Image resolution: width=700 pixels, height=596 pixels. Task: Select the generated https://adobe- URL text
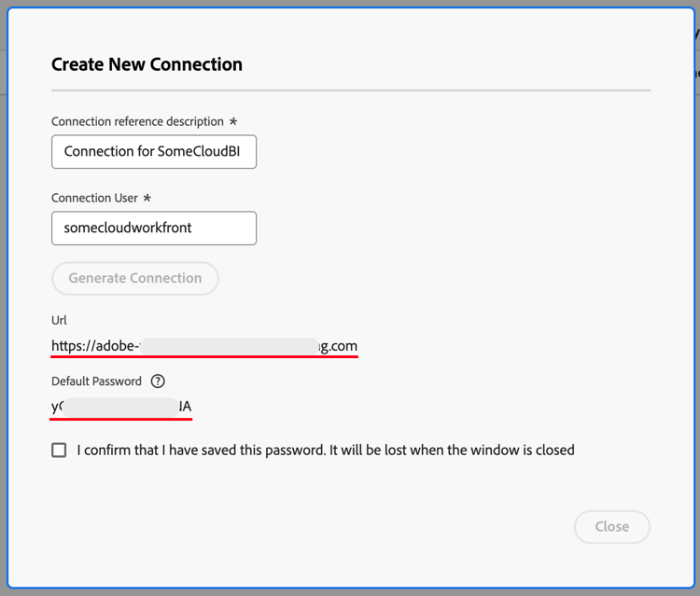pyautogui.click(x=204, y=346)
